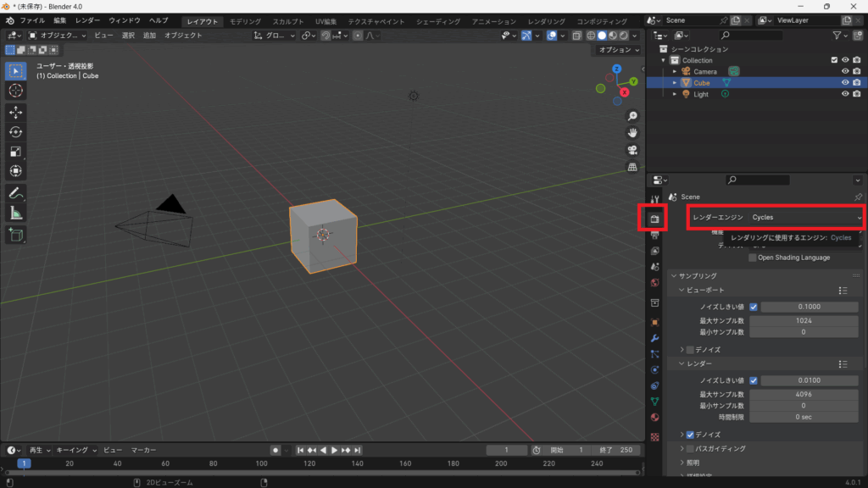Open the render engine Cycles dropdown

pyautogui.click(x=804, y=218)
